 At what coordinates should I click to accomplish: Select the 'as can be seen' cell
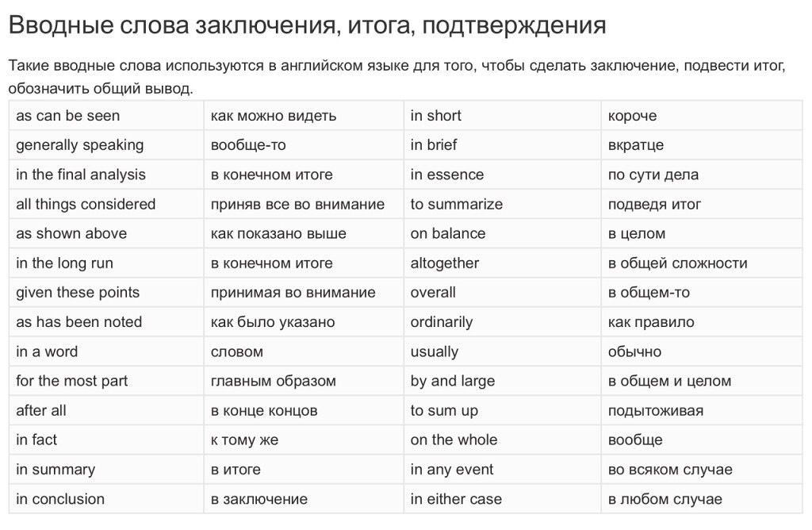[68, 116]
